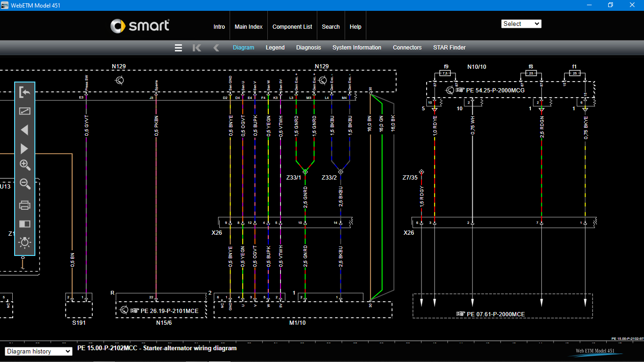This screenshot has width=644, height=362.
Task: Open the STAR Finder tab
Action: pos(449,48)
